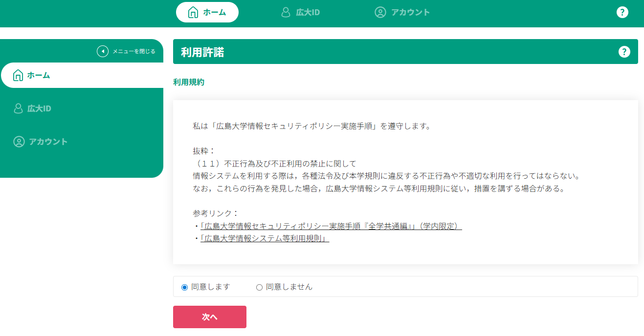Click the account circle icon in the top navigation
The image size is (644, 336).
[x=380, y=12]
